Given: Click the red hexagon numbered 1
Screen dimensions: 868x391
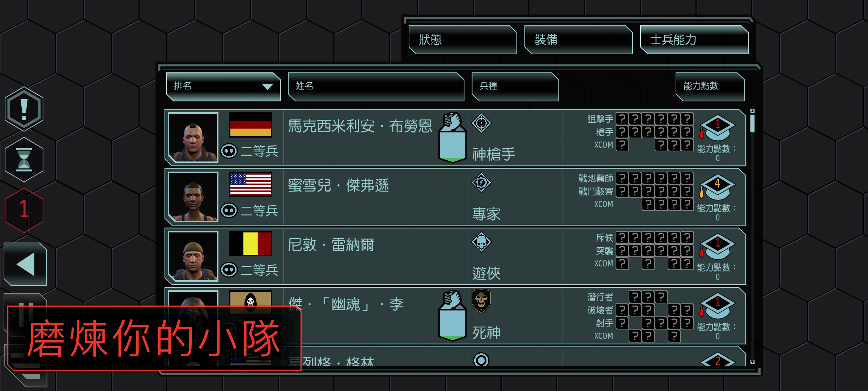Looking at the screenshot, I should coord(24,210).
